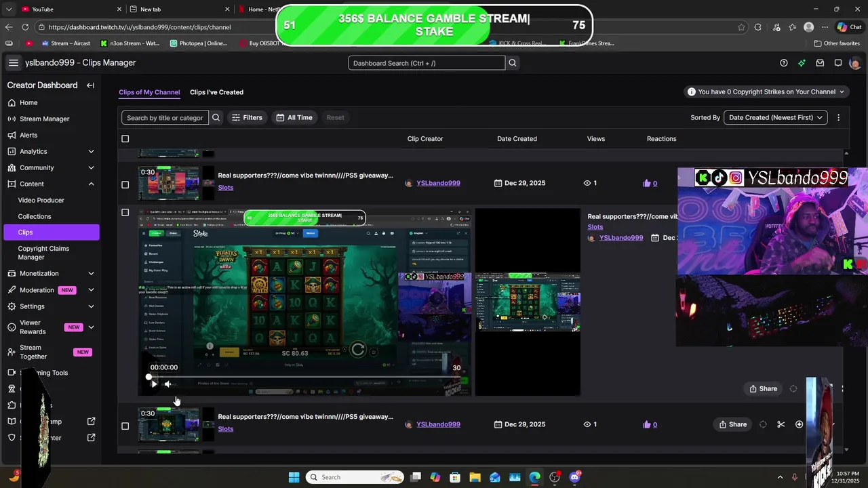Open Windows Start menu
This screenshot has width=868, height=488.
294,477
